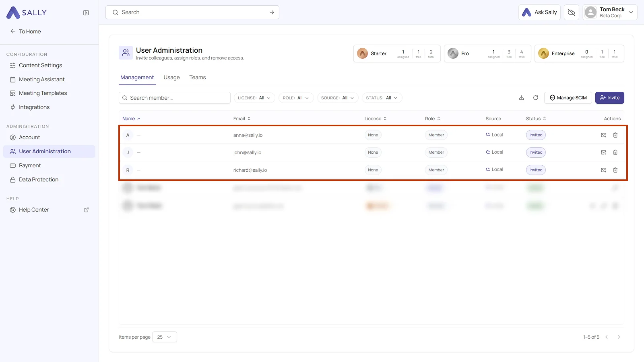Click the Enterprise license card

[579, 53]
